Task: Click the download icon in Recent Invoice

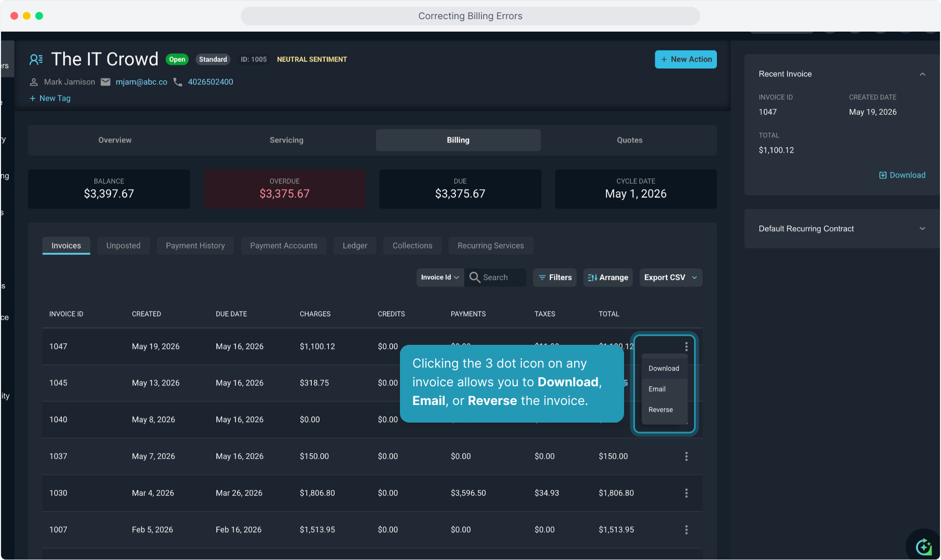Action: click(882, 175)
